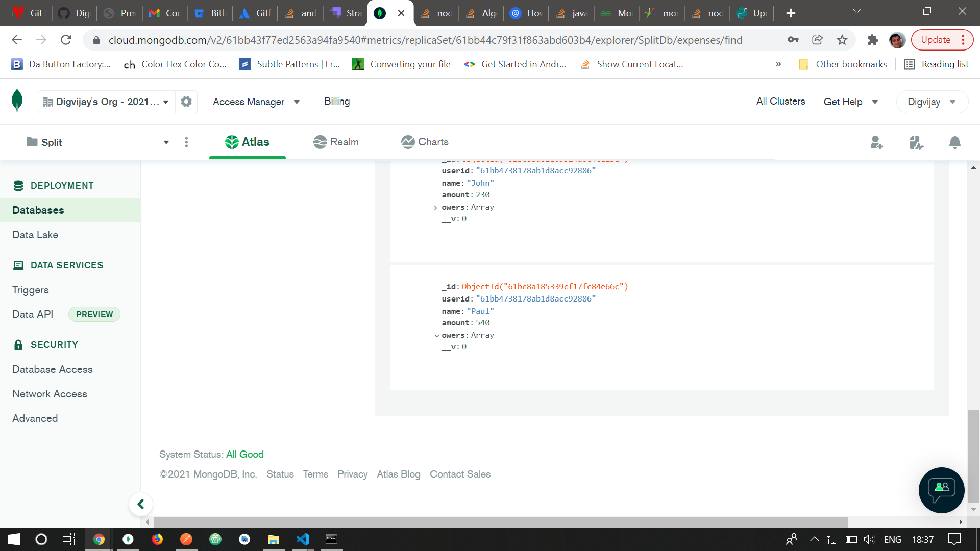Select the Realm tab
Viewport: 980px width, 551px height.
tap(335, 142)
